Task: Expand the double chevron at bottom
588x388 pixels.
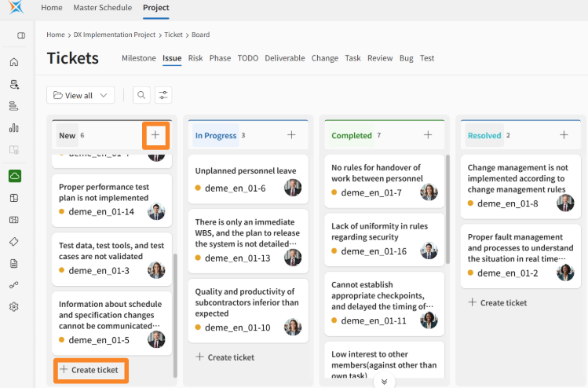Action: pyautogui.click(x=384, y=382)
